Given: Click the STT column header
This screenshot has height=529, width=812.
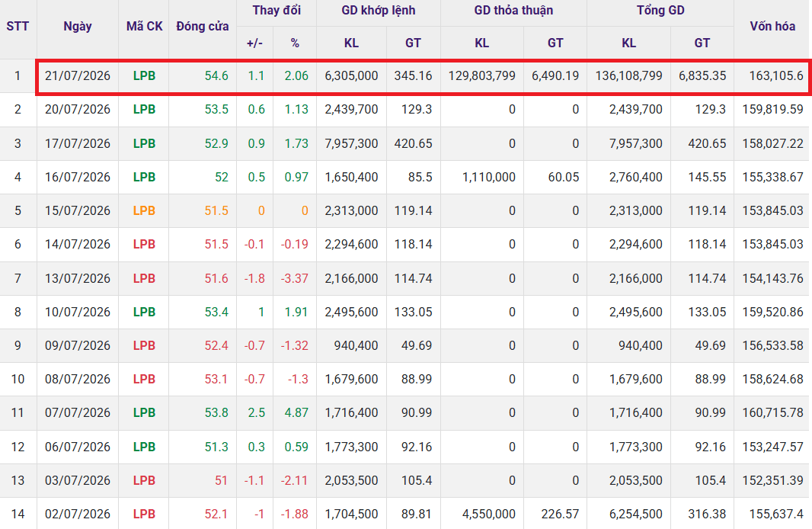Looking at the screenshot, I should (18, 27).
